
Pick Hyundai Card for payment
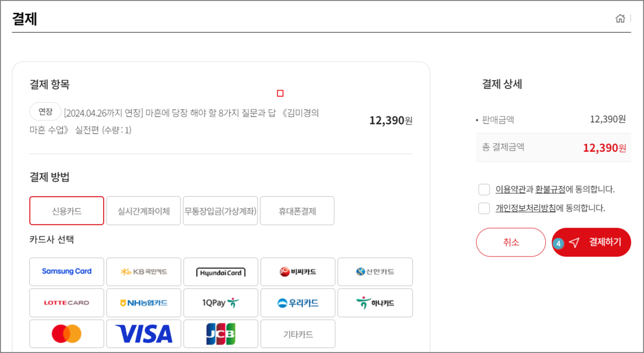(x=221, y=271)
